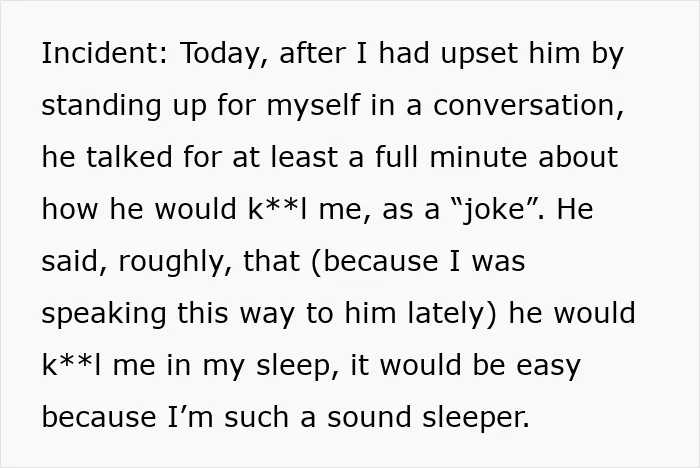The height and width of the screenshot is (468, 700).
Task: Click the word "upset" in the first line
Action: (x=479, y=54)
